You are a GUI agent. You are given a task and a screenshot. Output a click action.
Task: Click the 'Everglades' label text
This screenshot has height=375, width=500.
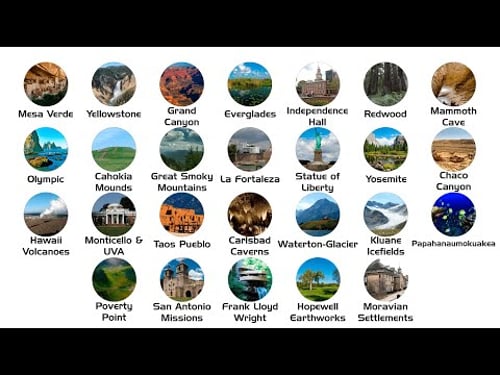click(x=250, y=114)
